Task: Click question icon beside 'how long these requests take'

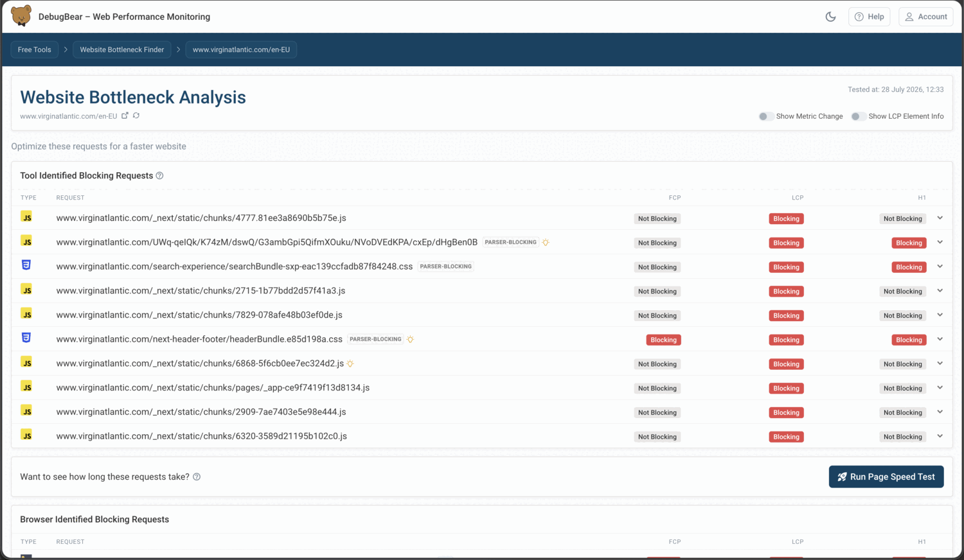Action: pos(197,477)
